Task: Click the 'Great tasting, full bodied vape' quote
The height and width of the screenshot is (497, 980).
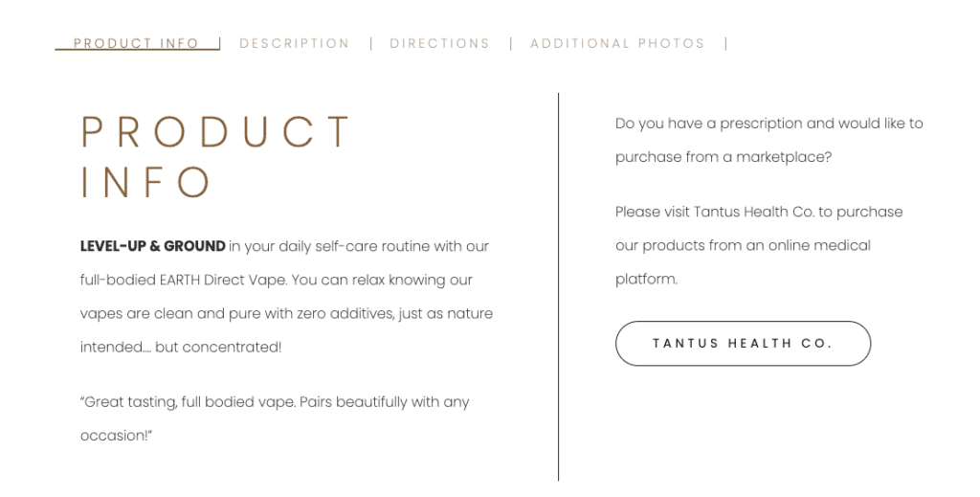Action: pyautogui.click(x=188, y=402)
